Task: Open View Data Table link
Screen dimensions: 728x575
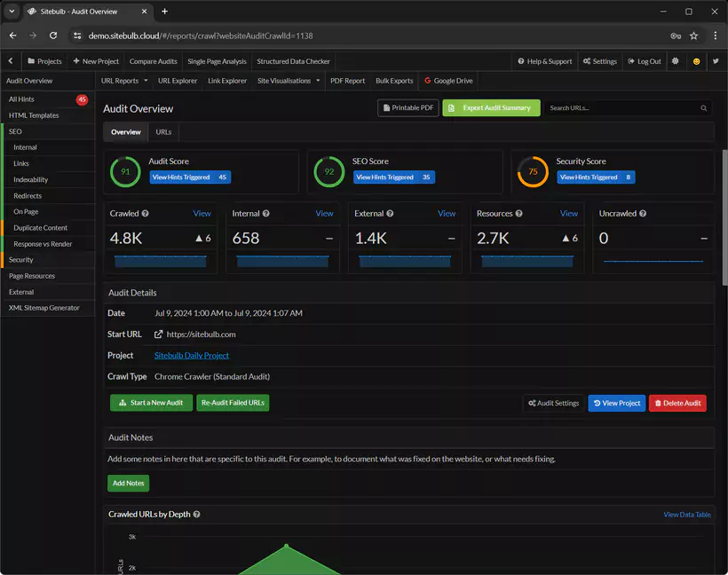Action: click(x=687, y=515)
